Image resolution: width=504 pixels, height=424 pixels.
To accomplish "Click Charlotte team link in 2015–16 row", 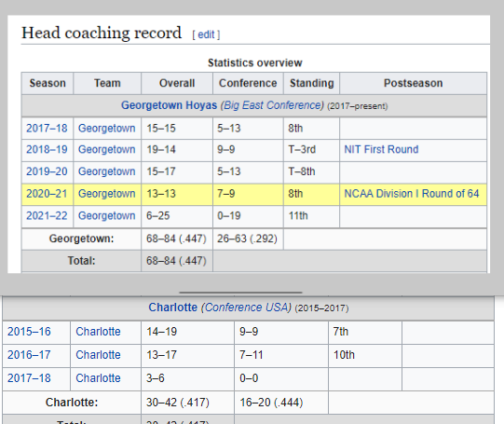I will pyautogui.click(x=98, y=332).
